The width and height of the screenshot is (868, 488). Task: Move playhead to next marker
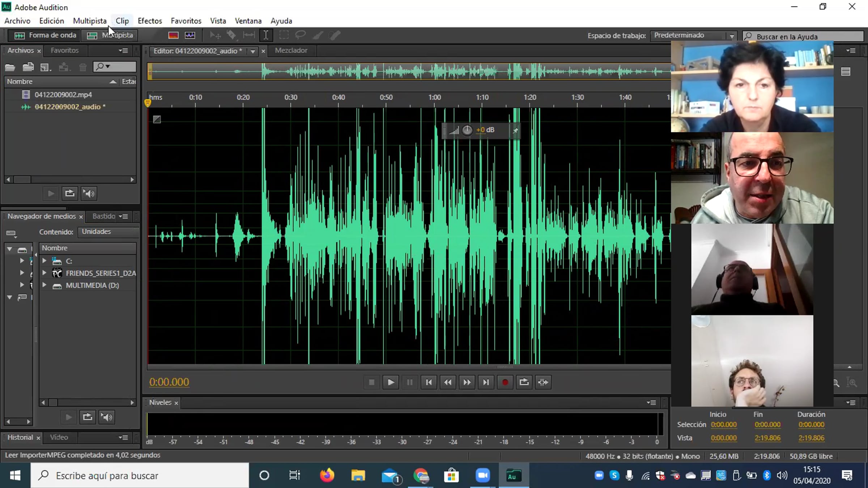tap(486, 382)
